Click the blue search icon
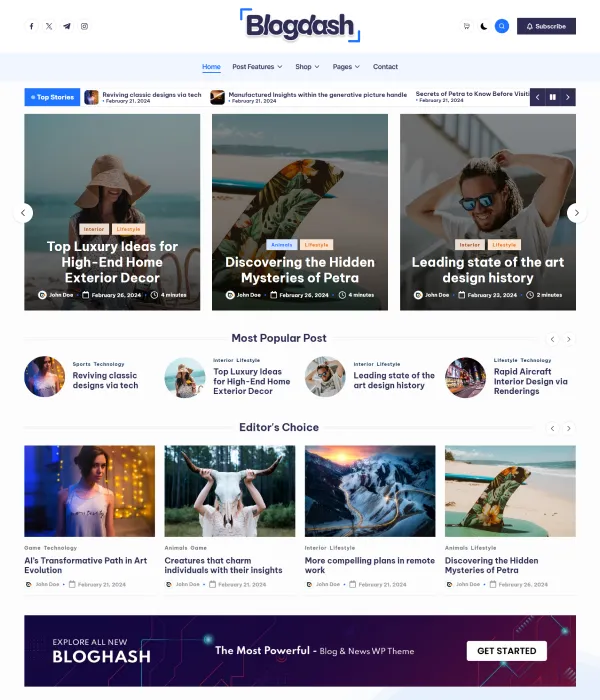The width and height of the screenshot is (600, 700). coord(502,26)
